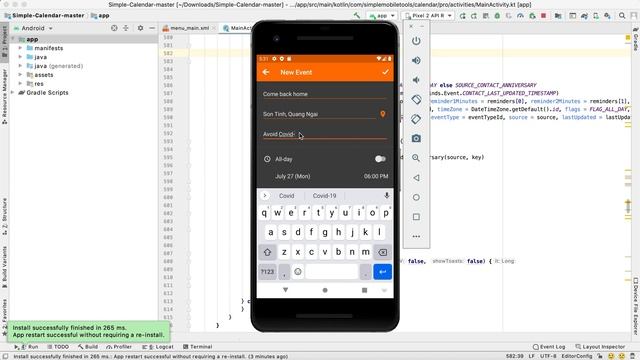640x360 pixels.
Task: Open Search Everywhere magnifier in toolbar
Action: coord(622,16)
